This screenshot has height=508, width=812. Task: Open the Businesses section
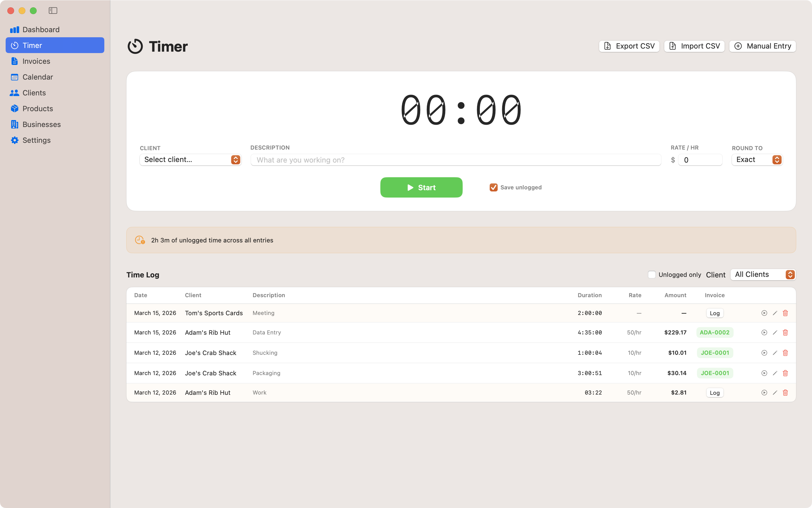pos(55,124)
